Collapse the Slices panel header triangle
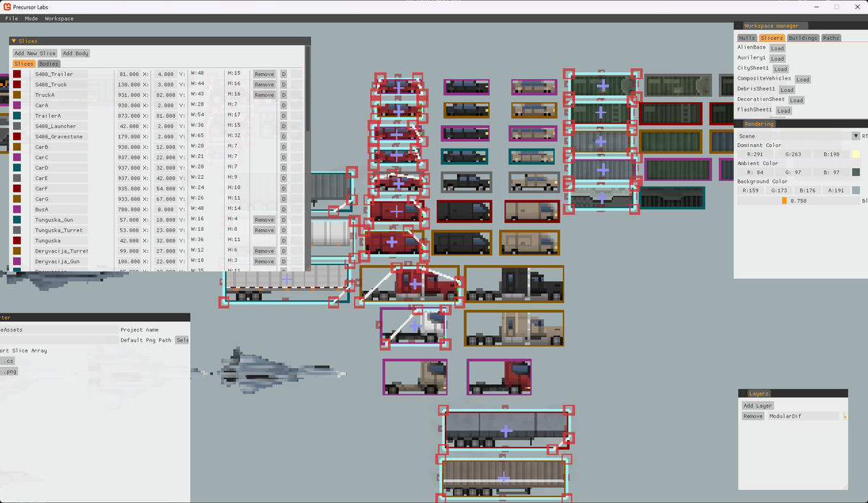Screen dimensions: 868x503 click(x=14, y=41)
